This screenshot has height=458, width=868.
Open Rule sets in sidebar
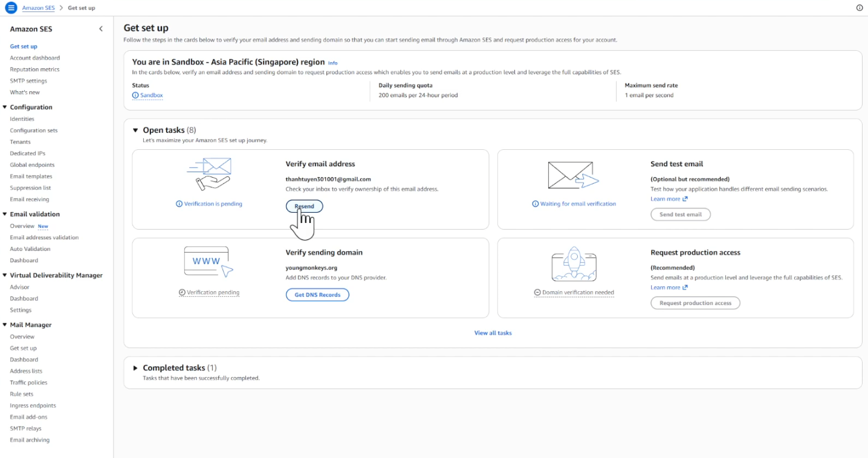(22, 394)
